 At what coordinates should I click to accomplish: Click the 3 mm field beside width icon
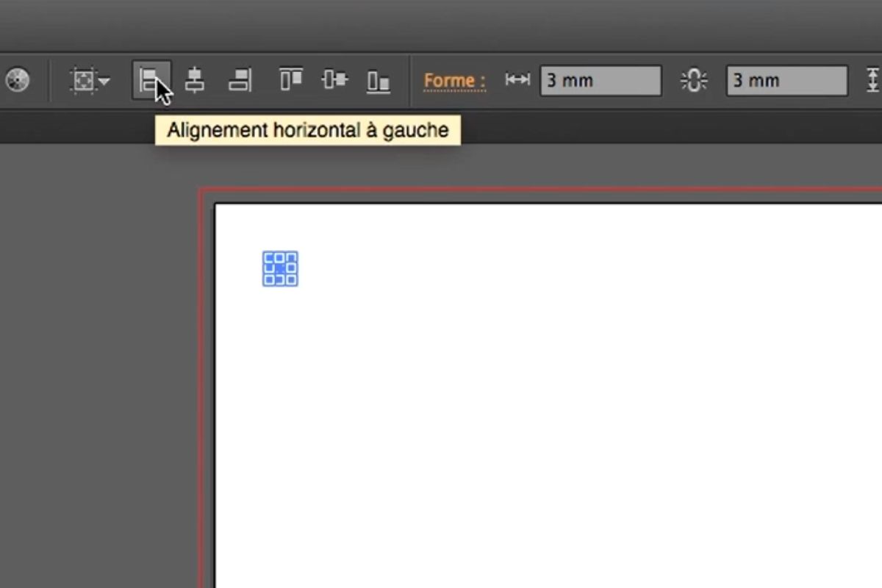click(601, 81)
